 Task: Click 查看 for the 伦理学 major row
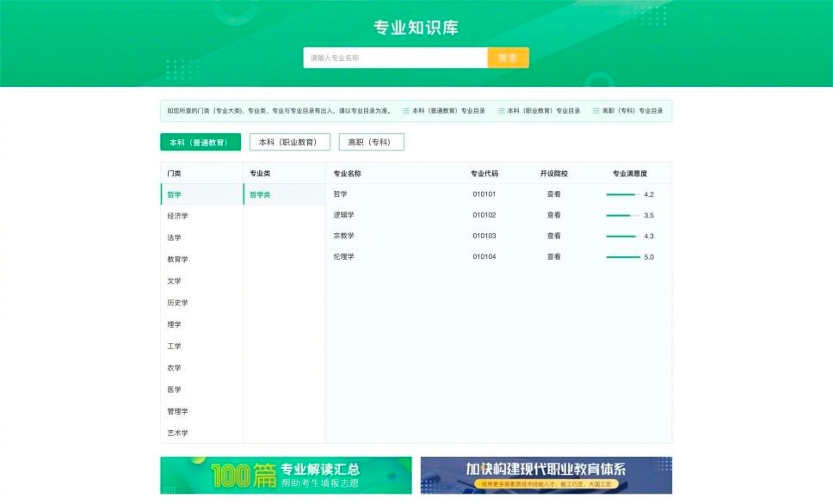tap(553, 255)
